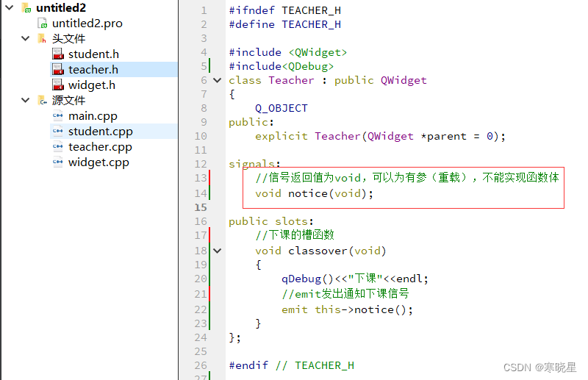The width and height of the screenshot is (588, 380).
Task: Click the student.cpp file icon
Action: (x=58, y=131)
